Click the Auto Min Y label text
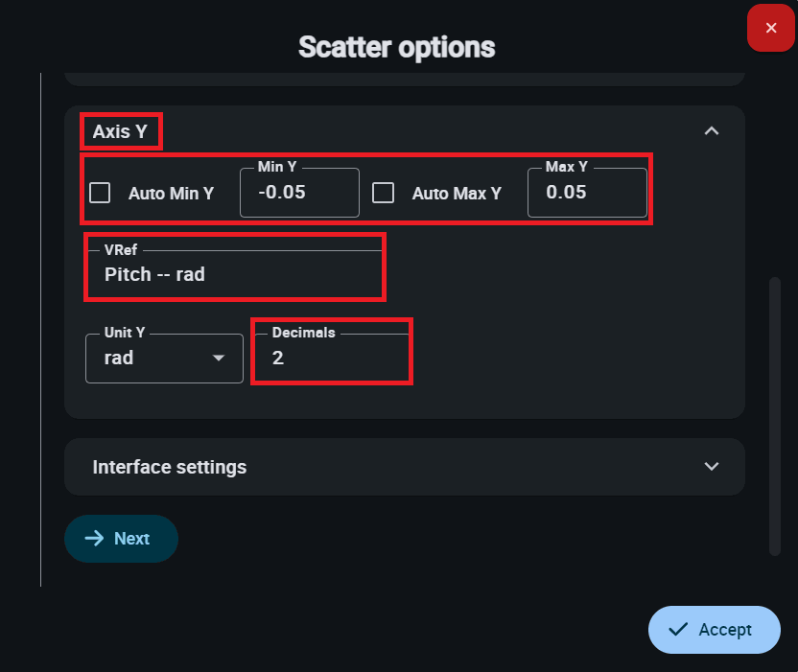Viewport: 798px width, 672px height. (x=171, y=193)
